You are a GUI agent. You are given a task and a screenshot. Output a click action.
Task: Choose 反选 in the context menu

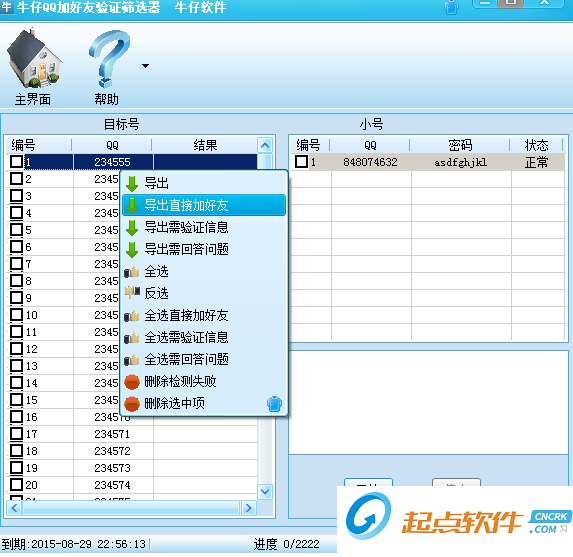coord(204,293)
